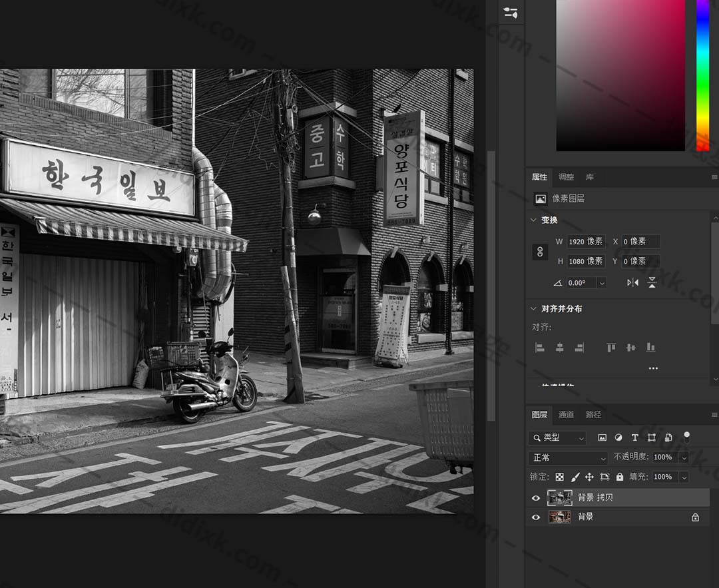The width and height of the screenshot is (719, 588).
Task: Lock layer position with the move icon
Action: (589, 477)
